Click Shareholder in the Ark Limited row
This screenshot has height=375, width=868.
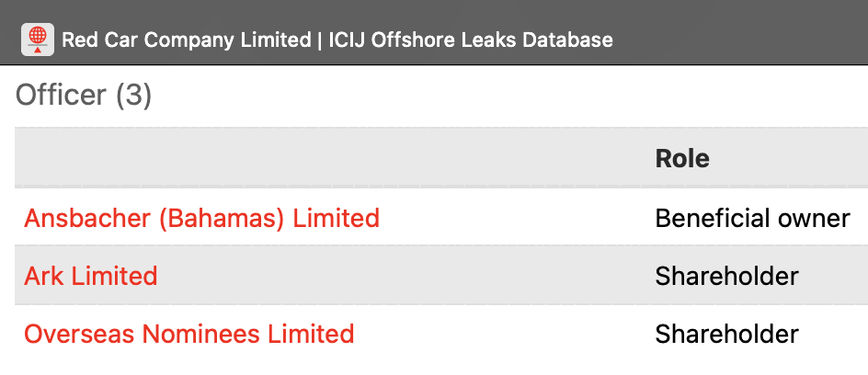(x=726, y=275)
